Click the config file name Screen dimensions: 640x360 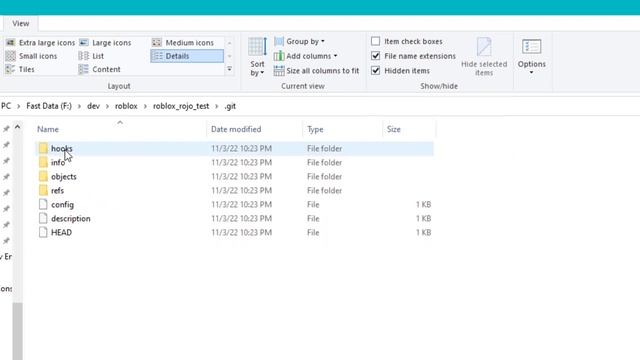coord(62,204)
